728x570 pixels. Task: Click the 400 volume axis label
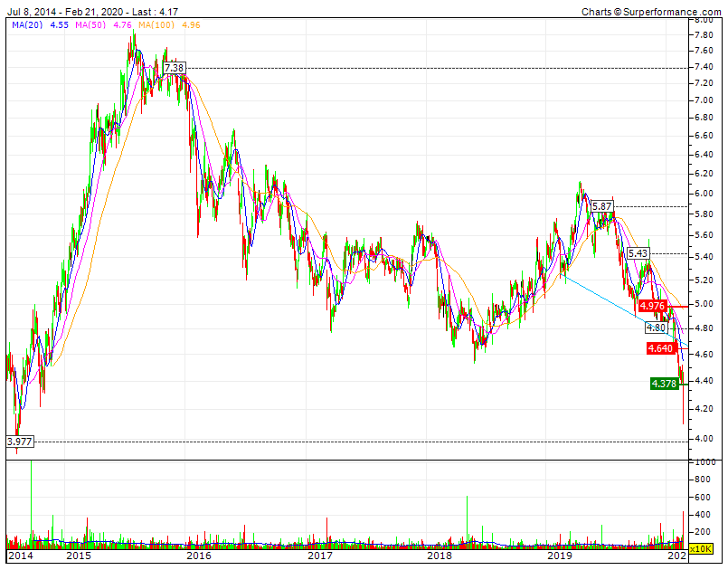point(703,515)
